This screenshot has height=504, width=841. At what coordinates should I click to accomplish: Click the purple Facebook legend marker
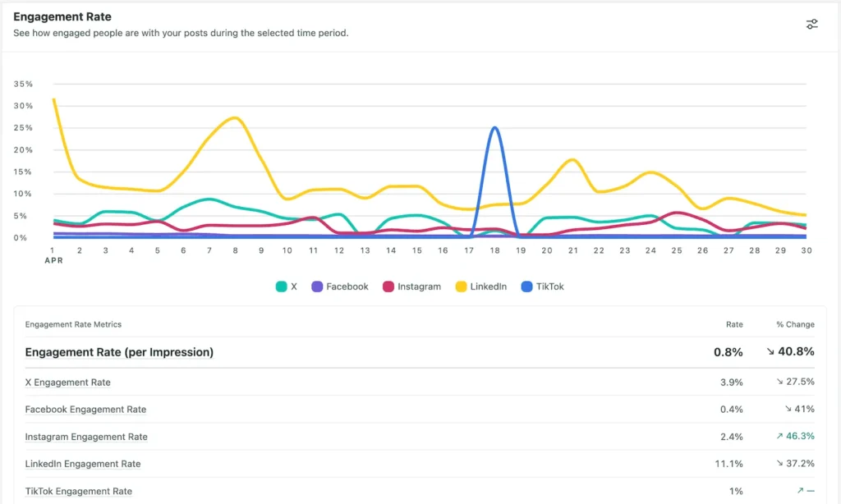tap(315, 286)
